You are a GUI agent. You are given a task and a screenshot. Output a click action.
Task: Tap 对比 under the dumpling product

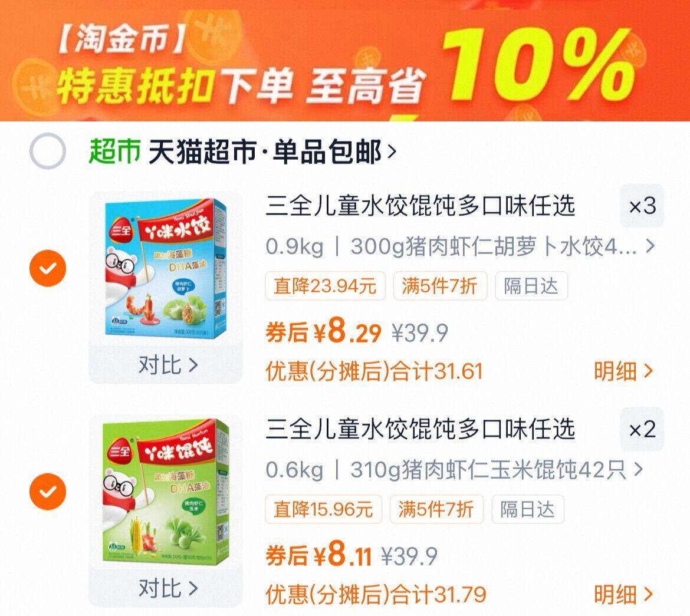(168, 365)
